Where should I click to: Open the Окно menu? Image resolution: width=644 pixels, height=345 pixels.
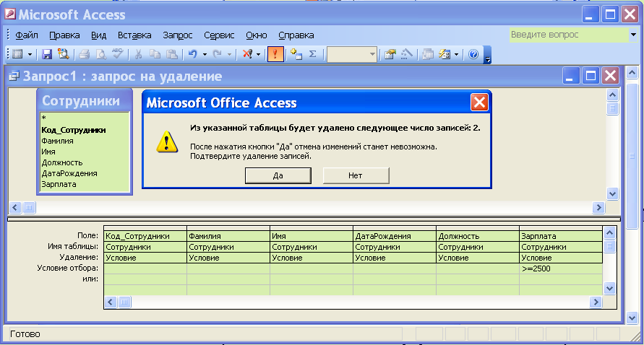pyautogui.click(x=257, y=35)
